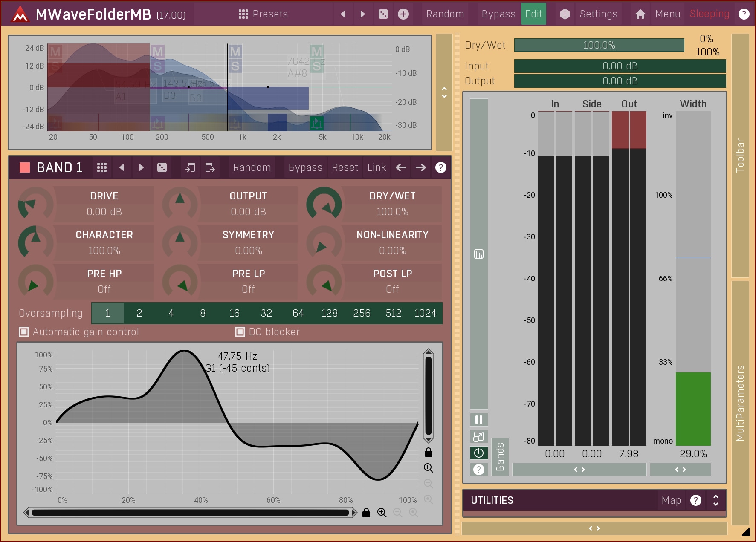Click the Band 1 copy icon
Image resolution: width=756 pixels, height=542 pixels.
190,167
